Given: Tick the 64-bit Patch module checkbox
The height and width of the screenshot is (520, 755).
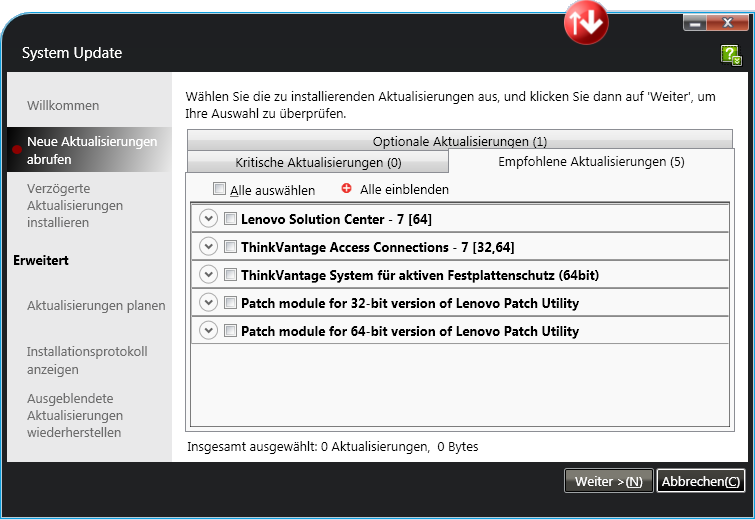Looking at the screenshot, I should tap(230, 330).
